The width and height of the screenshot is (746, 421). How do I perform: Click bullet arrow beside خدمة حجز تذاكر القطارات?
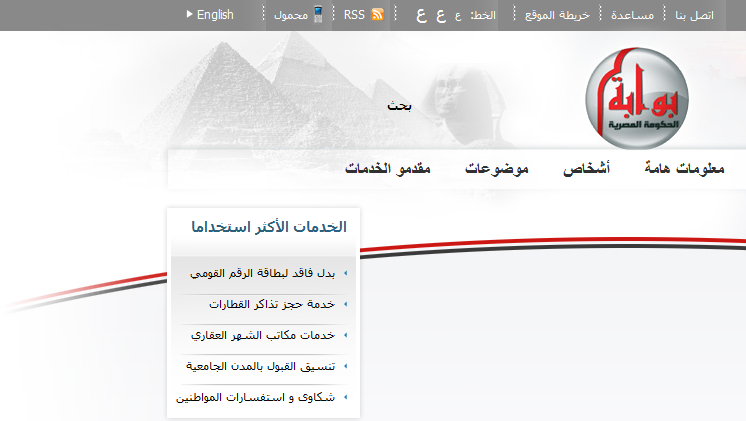tap(346, 303)
